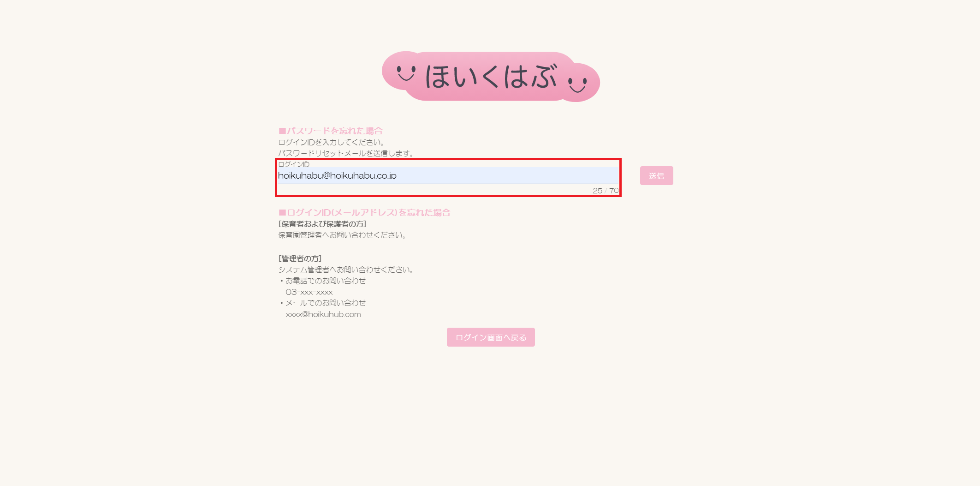Click the small ログインID field label

(x=294, y=164)
